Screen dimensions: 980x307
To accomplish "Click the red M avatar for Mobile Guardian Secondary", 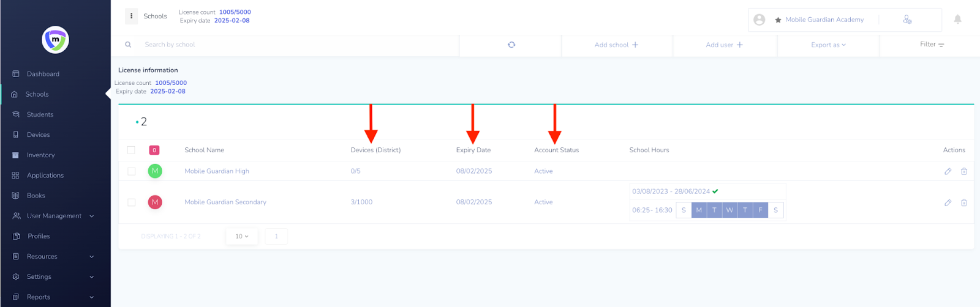I will 155,202.
